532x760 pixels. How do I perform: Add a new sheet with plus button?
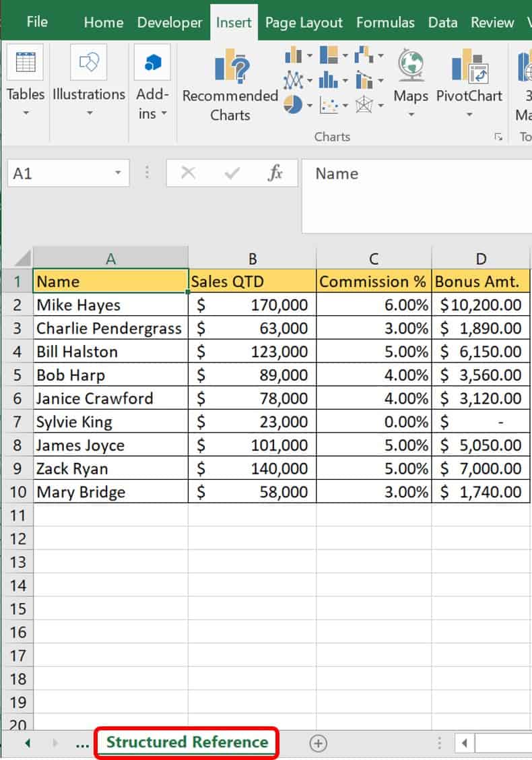[318, 742]
